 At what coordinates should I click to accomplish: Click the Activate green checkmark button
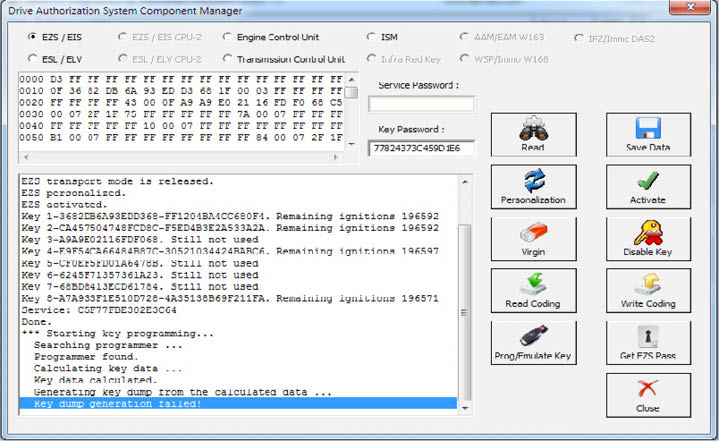click(x=648, y=186)
